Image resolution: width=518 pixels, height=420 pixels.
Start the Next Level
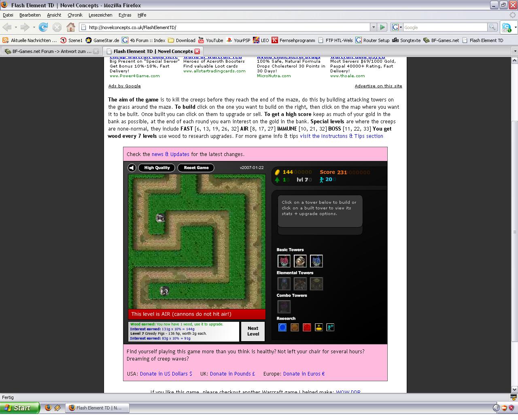253,331
